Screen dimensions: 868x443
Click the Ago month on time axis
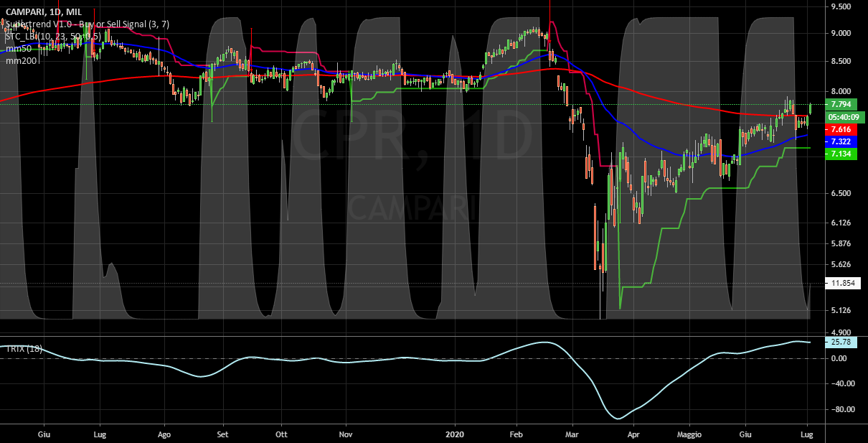[165, 434]
